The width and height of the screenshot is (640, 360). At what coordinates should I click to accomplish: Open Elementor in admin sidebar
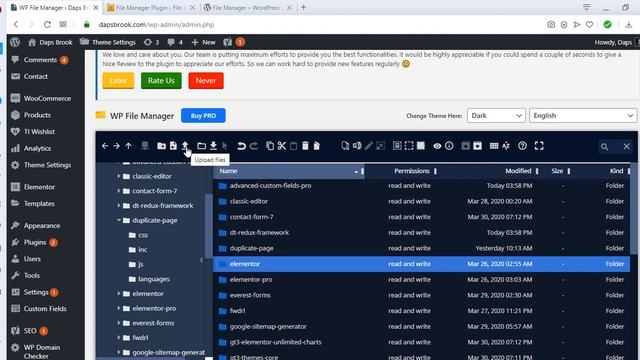click(x=39, y=187)
